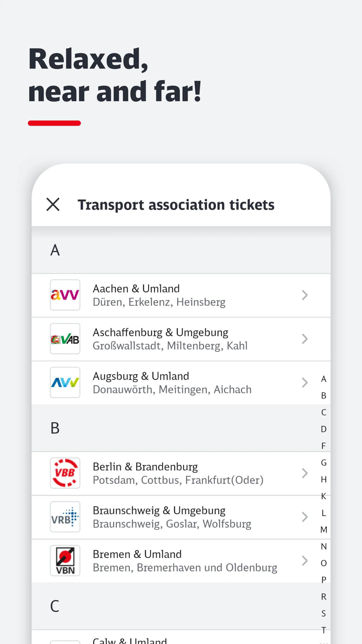Close the Transport association tickets screen
Image resolution: width=362 pixels, height=644 pixels.
click(x=53, y=204)
